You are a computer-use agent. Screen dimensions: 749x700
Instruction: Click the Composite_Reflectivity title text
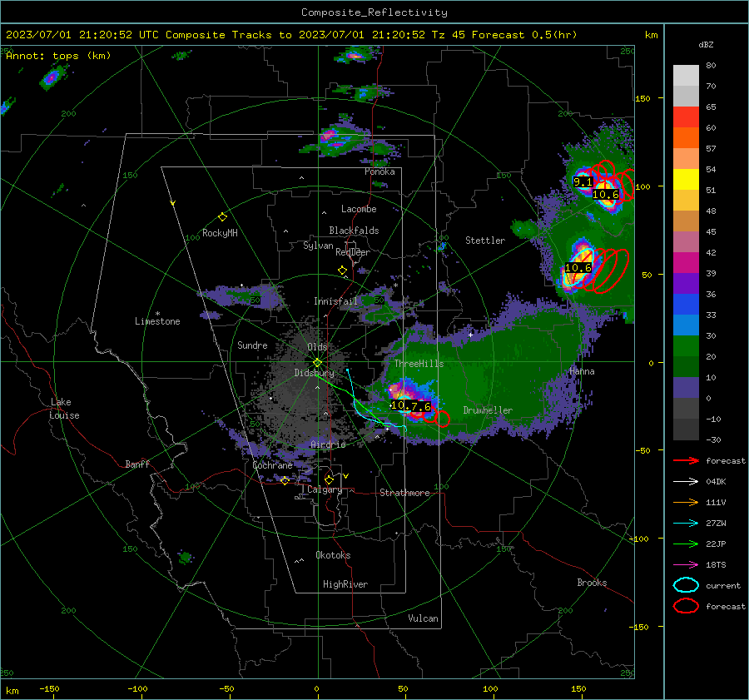(374, 12)
